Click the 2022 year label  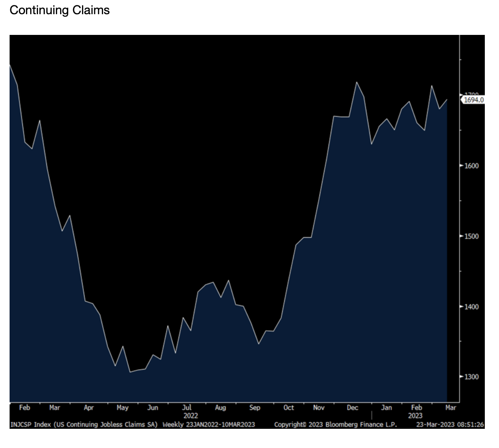tap(190, 416)
